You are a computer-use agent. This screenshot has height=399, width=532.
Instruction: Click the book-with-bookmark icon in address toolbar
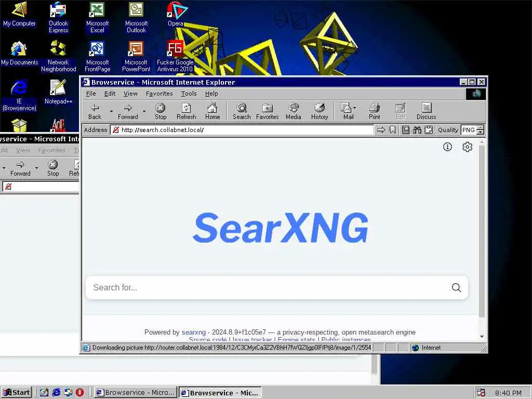pyautogui.click(x=406, y=130)
